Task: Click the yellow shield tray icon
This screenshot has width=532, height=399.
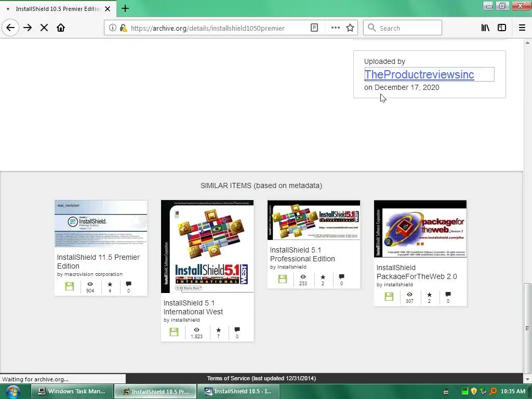Action: coord(474,391)
